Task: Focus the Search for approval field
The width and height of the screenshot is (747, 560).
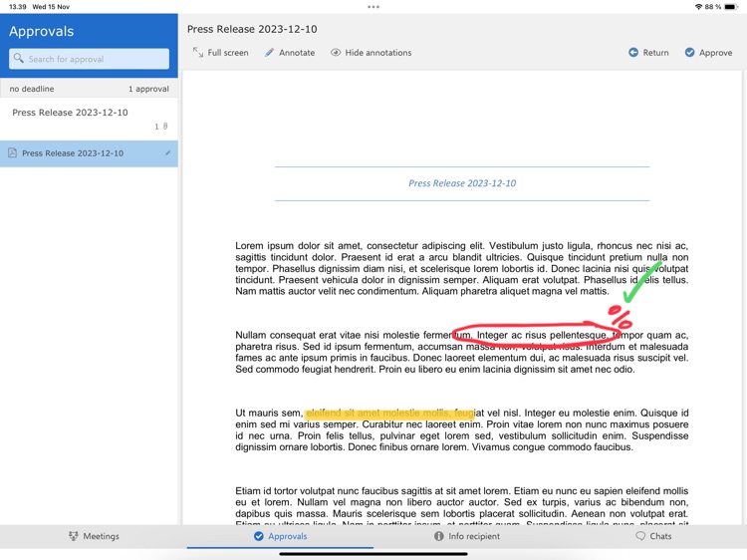Action: [x=89, y=59]
